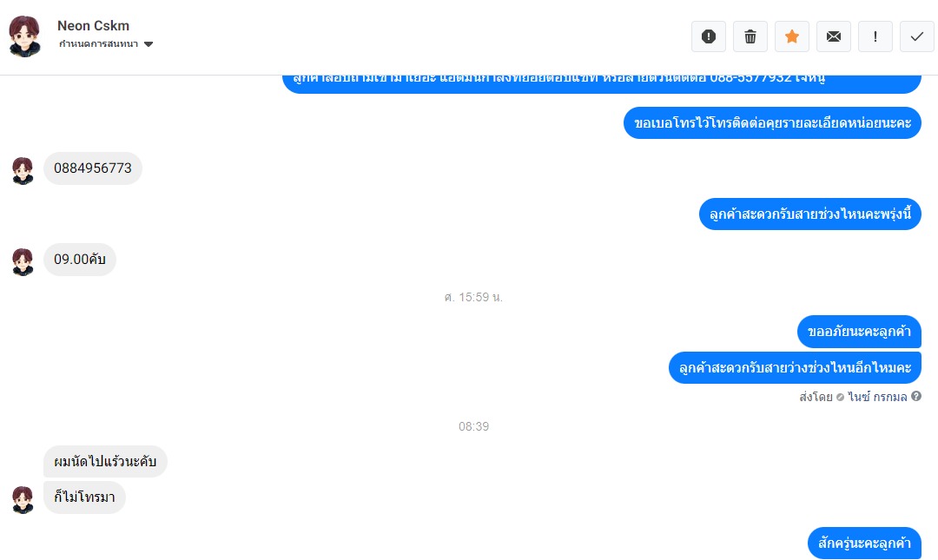Viewport: 938px width, 560px height.
Task: Click the exclamation priority icon
Action: pos(875,36)
